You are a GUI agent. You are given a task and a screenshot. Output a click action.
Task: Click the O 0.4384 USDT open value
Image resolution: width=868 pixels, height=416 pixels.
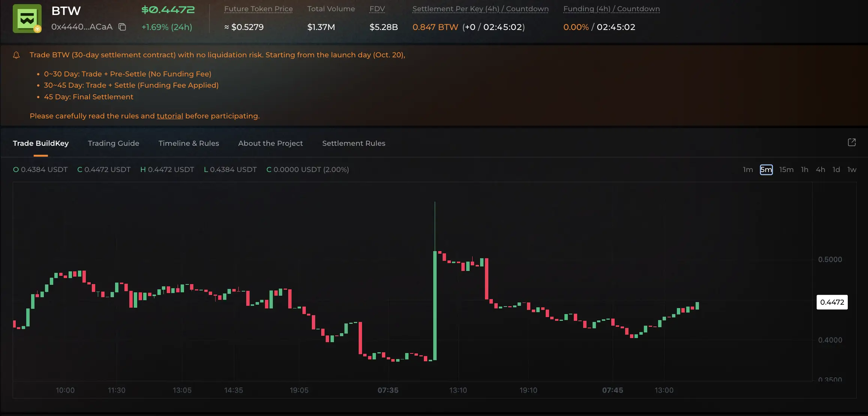coord(40,169)
